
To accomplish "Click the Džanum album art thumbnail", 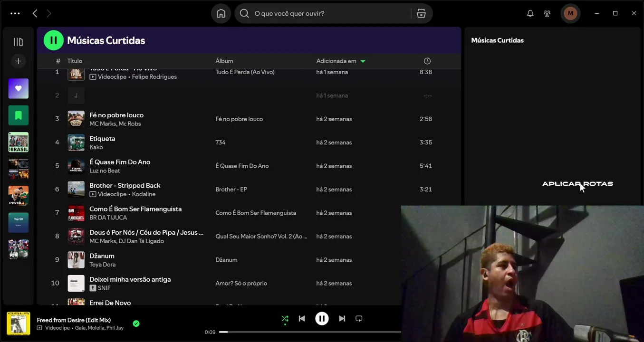I will [x=76, y=260].
